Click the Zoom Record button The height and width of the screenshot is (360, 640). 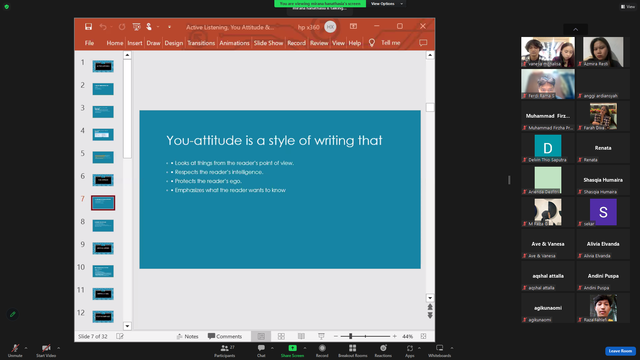coord(322,350)
